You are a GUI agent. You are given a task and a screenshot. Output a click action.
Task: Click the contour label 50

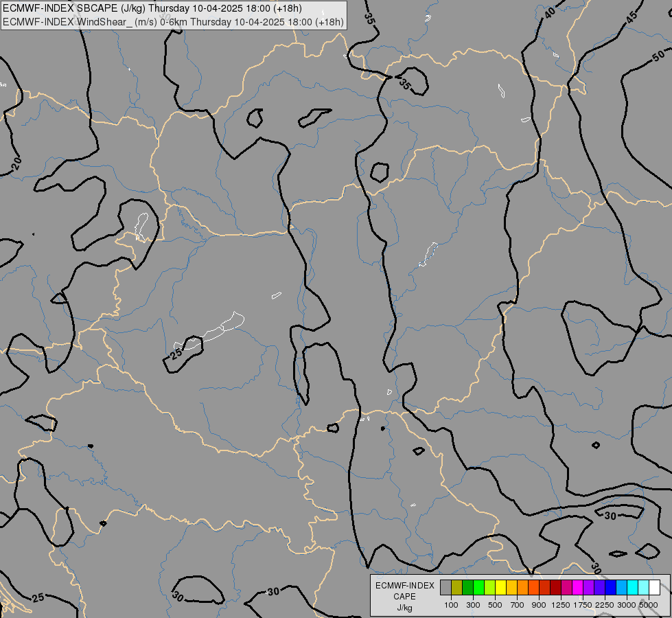659,56
